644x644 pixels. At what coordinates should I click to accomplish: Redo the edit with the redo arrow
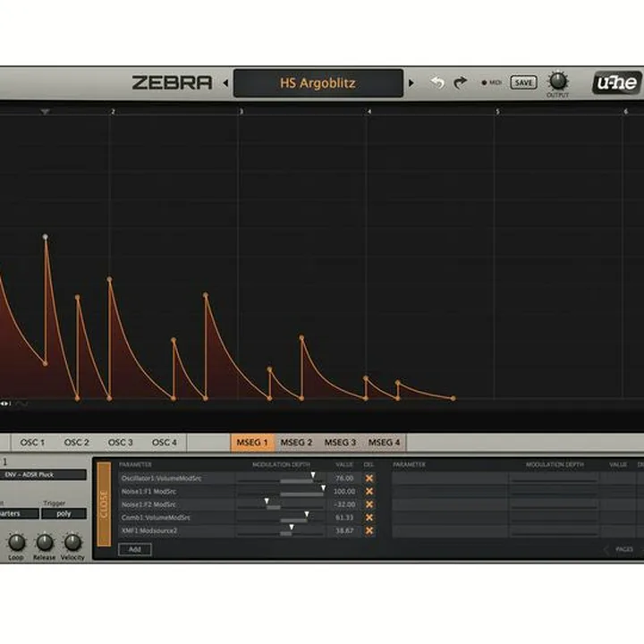pos(461,82)
